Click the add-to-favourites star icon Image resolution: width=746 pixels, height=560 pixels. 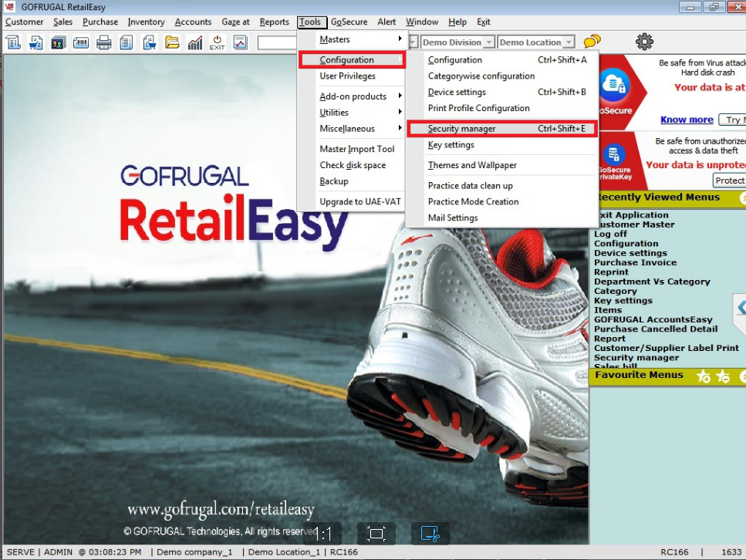click(x=703, y=376)
